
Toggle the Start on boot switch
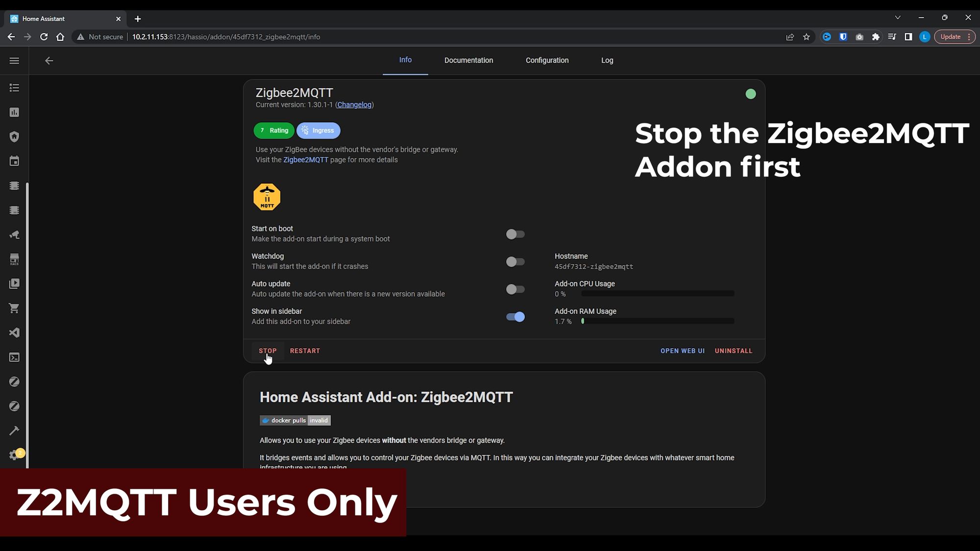pos(515,234)
